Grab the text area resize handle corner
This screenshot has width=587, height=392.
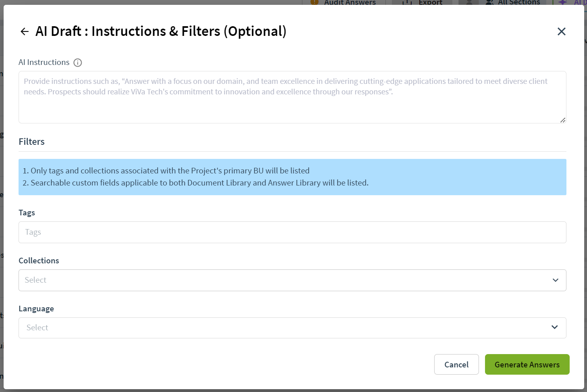point(563,120)
